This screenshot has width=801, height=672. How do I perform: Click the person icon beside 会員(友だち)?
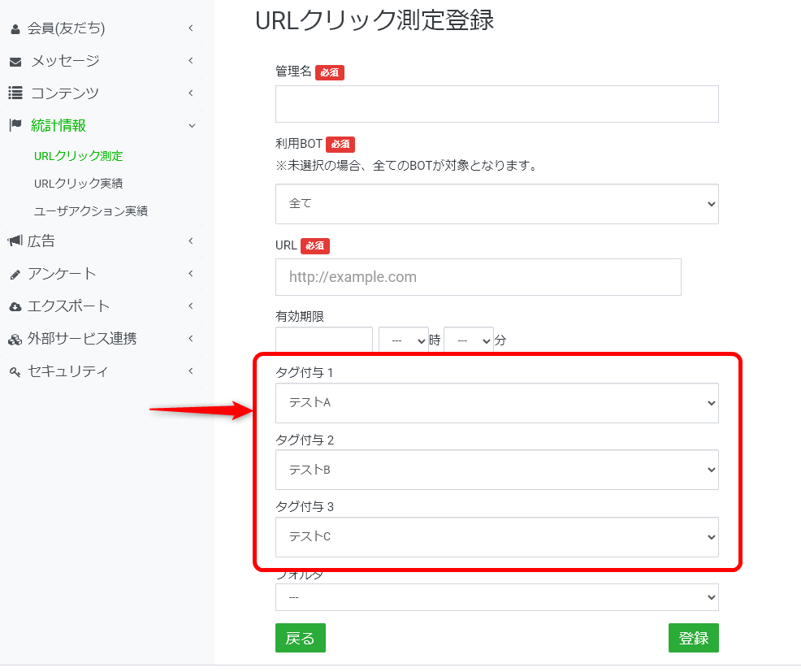[x=15, y=29]
